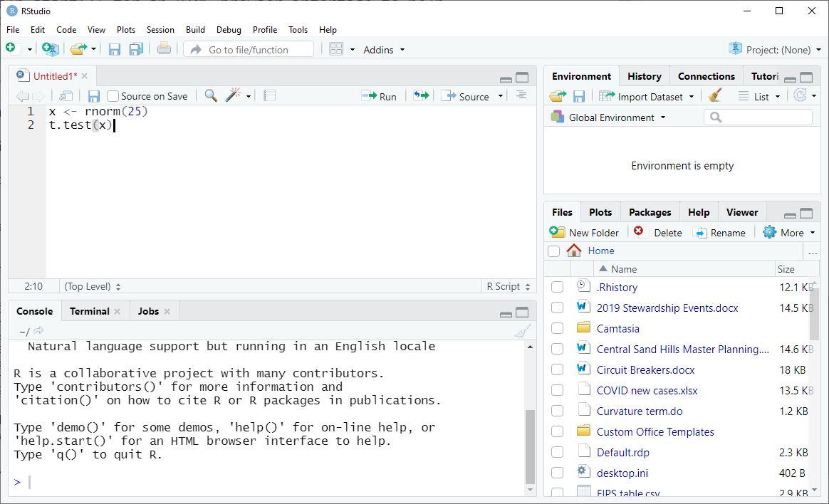Clear the Environment with the broom icon

714,95
